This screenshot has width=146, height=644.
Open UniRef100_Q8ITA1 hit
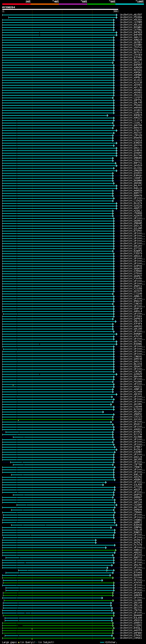point(131,342)
